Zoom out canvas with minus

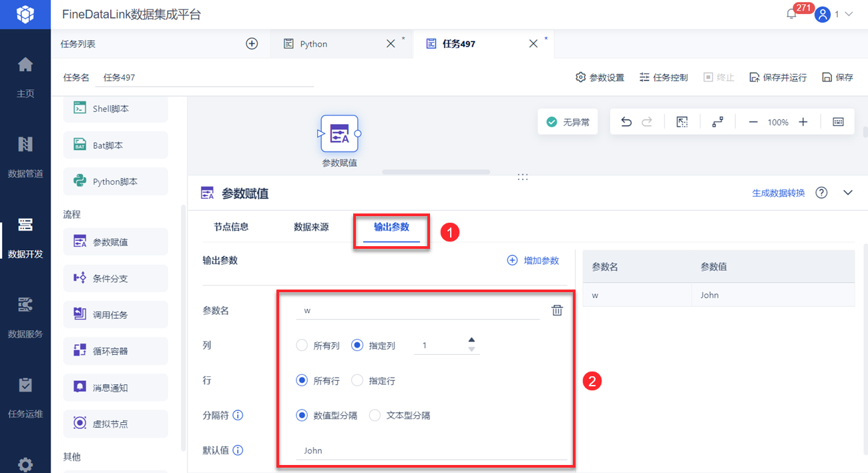tap(753, 122)
